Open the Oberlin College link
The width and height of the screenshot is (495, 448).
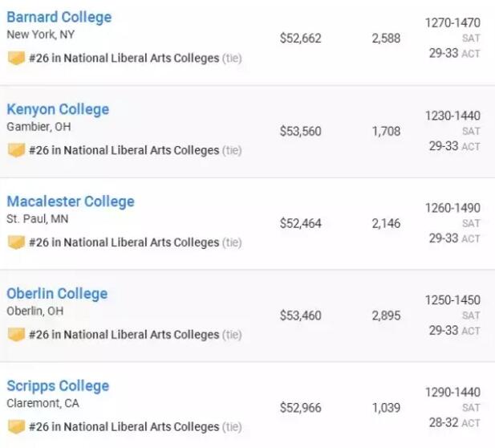(x=57, y=294)
